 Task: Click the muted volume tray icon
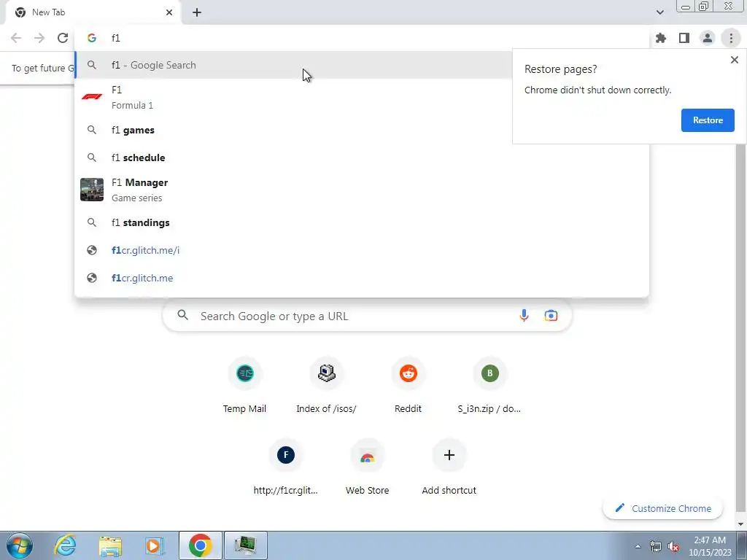673,546
